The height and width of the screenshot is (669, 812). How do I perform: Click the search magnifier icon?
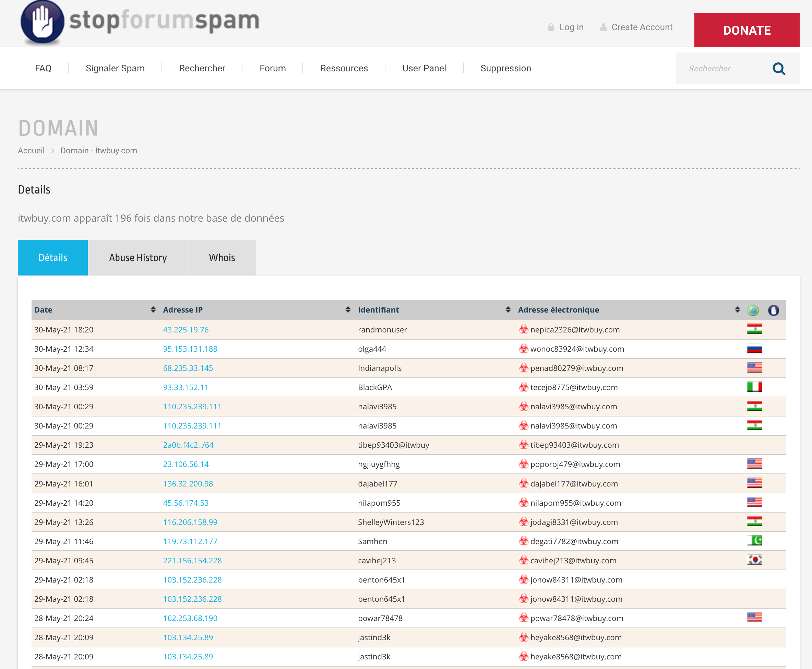click(778, 69)
